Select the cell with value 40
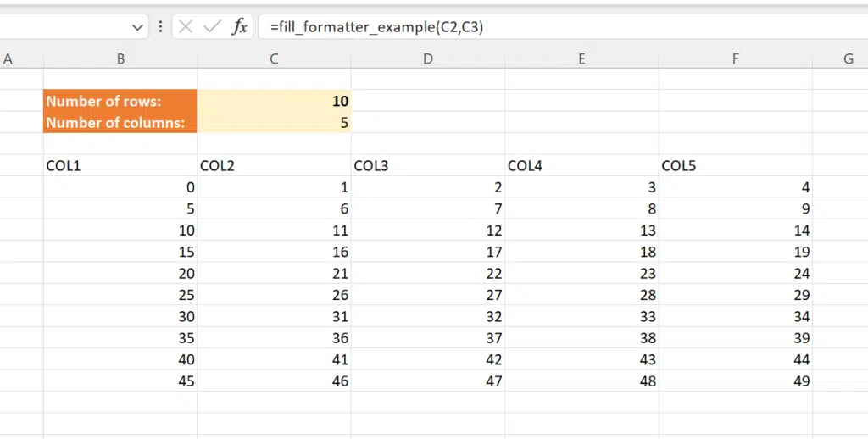Image resolution: width=868 pixels, height=439 pixels. pos(120,360)
